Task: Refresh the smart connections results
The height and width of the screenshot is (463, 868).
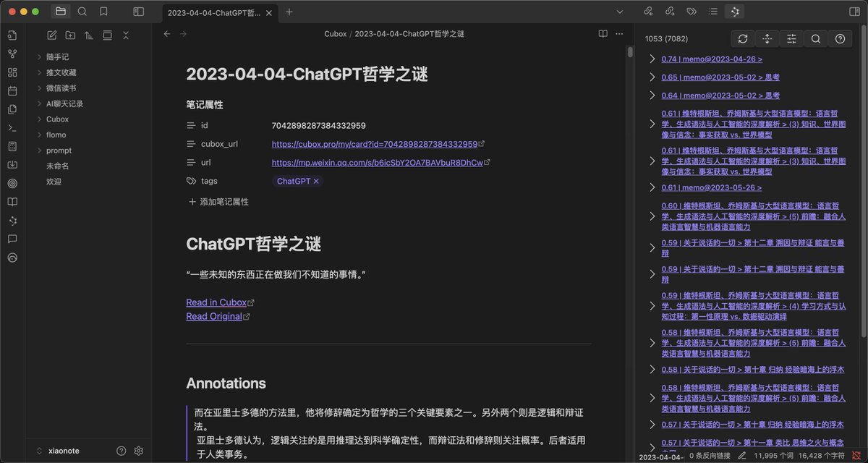Action: [x=743, y=39]
